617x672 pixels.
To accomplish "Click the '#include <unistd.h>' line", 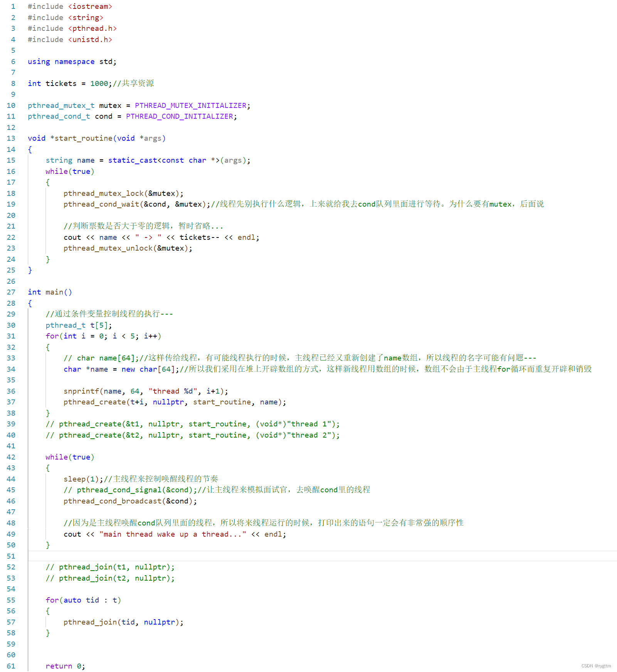I will pyautogui.click(x=70, y=40).
